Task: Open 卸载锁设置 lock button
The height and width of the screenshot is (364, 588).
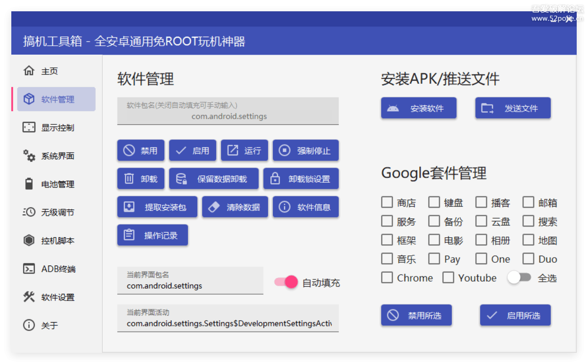Action: click(x=301, y=179)
